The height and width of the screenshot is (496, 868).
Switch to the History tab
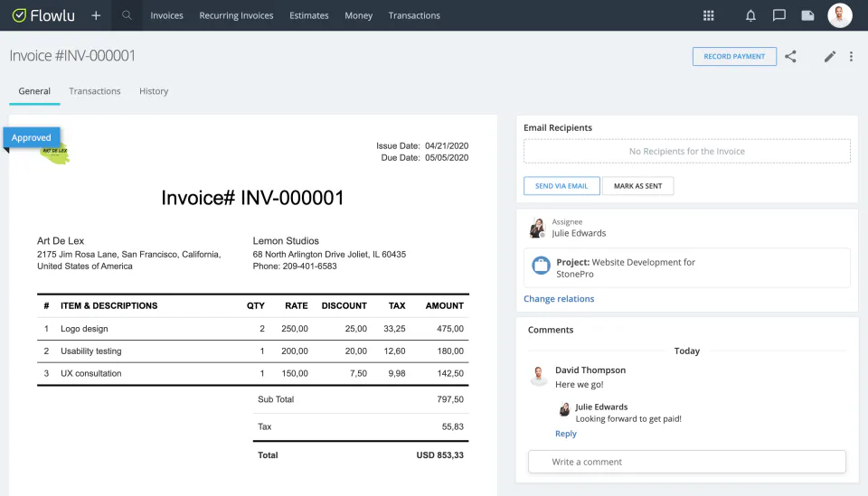tap(154, 91)
